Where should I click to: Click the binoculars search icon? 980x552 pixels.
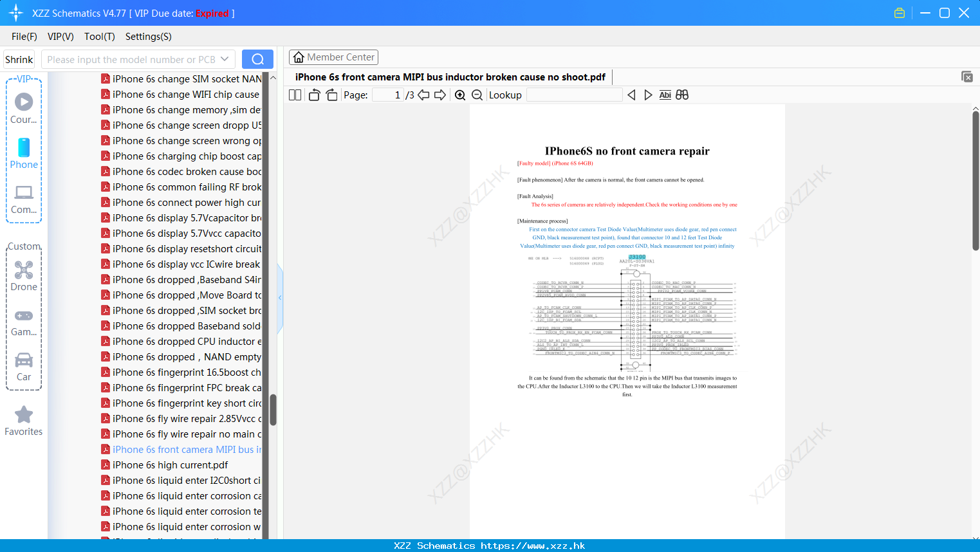click(682, 95)
